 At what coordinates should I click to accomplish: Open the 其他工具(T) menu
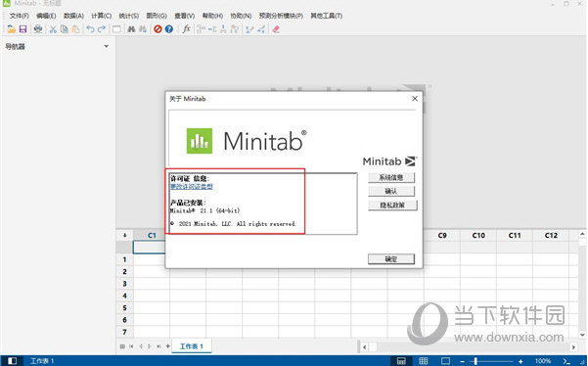(326, 16)
